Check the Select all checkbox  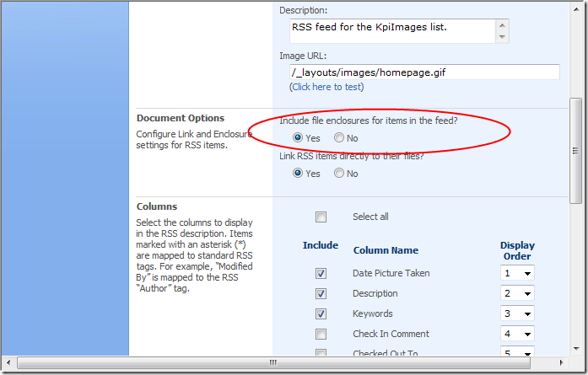321,217
